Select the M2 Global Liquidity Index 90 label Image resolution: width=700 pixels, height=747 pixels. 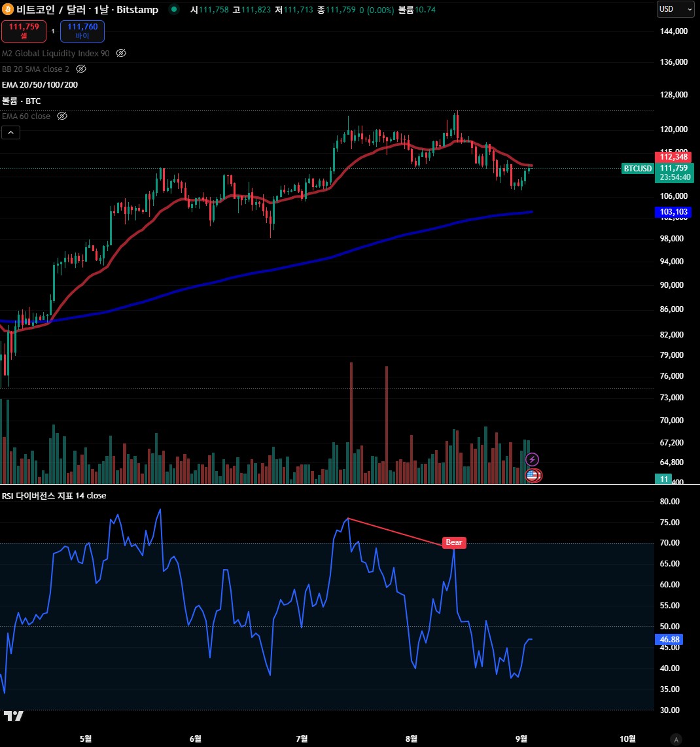(x=56, y=54)
